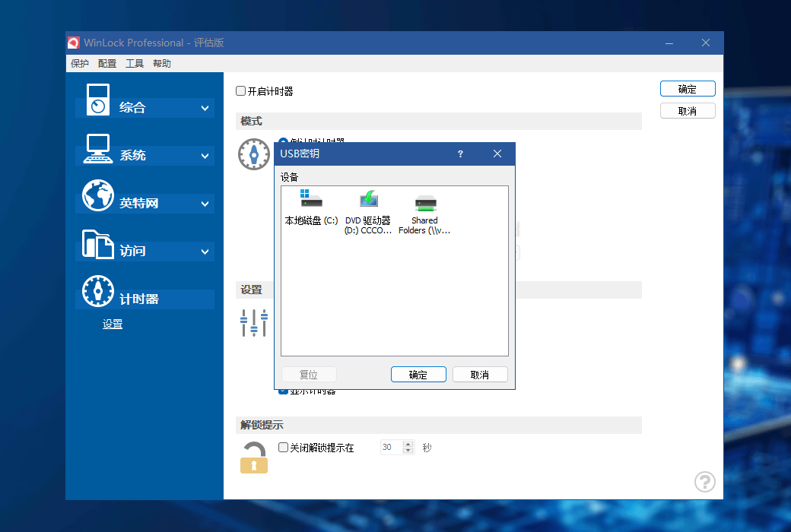This screenshot has width=791, height=532.
Task: Click the seconds field showing 30
Action: (392, 448)
